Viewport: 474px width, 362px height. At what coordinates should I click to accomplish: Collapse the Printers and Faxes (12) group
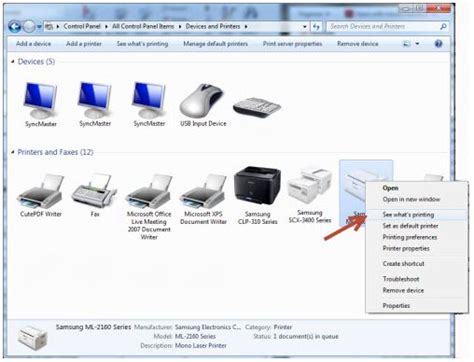[x=13, y=152]
